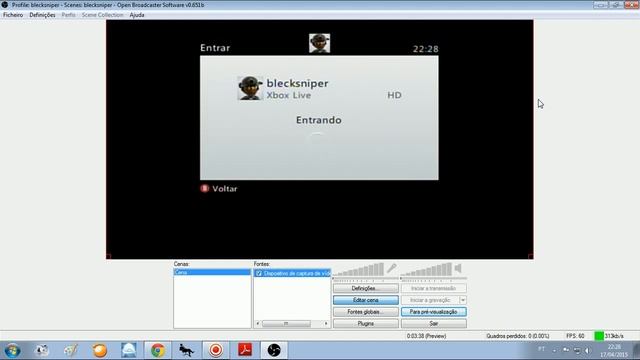Click the red B button icon beside Voltar
The image size is (640, 360).
pyautogui.click(x=204, y=188)
